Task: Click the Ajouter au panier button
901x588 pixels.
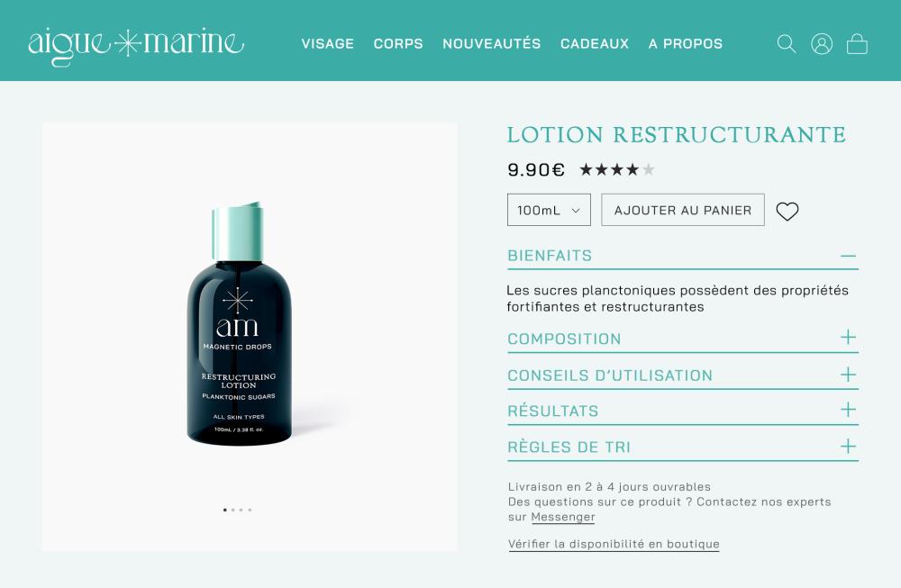Action: (683, 210)
